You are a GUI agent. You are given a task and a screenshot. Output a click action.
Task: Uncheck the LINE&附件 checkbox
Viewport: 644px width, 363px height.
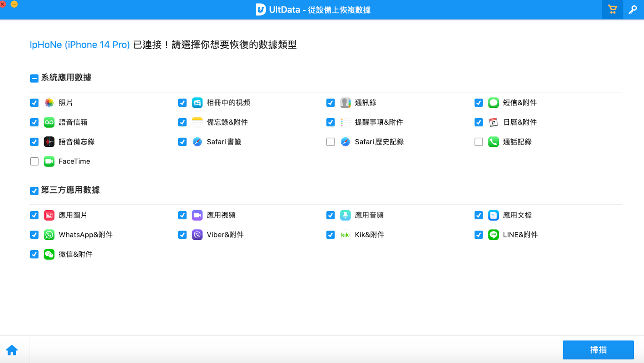pyautogui.click(x=479, y=235)
